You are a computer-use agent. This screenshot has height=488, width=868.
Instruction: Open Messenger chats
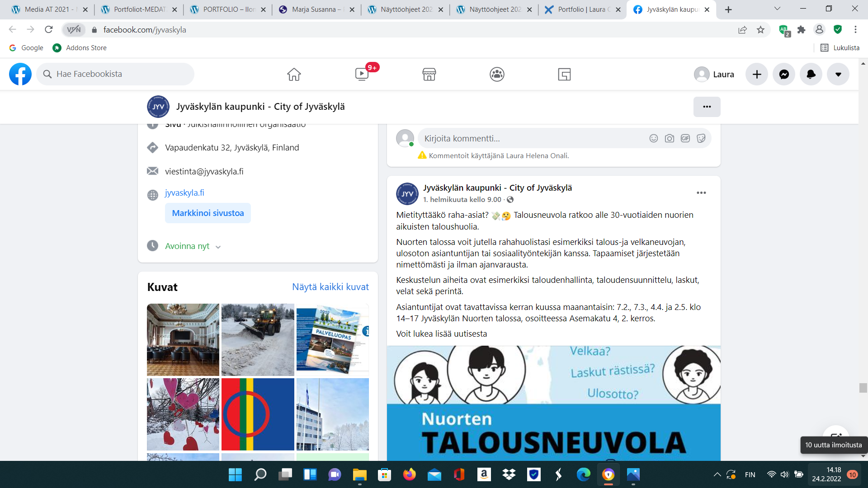click(784, 74)
